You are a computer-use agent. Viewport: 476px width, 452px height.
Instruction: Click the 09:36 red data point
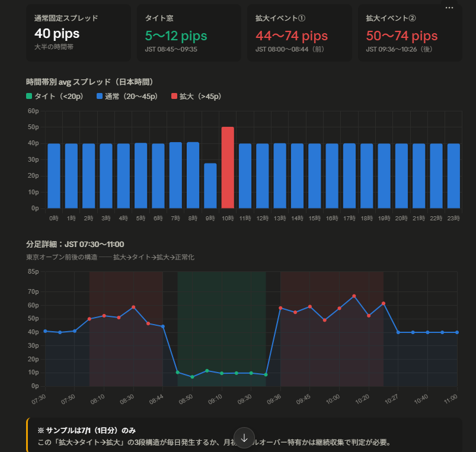click(280, 308)
